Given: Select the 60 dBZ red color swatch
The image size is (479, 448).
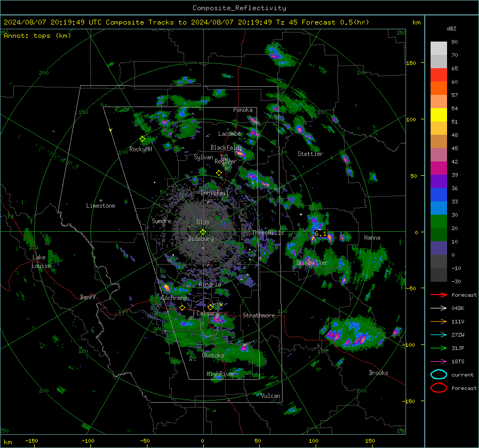Looking at the screenshot, I should (x=439, y=75).
